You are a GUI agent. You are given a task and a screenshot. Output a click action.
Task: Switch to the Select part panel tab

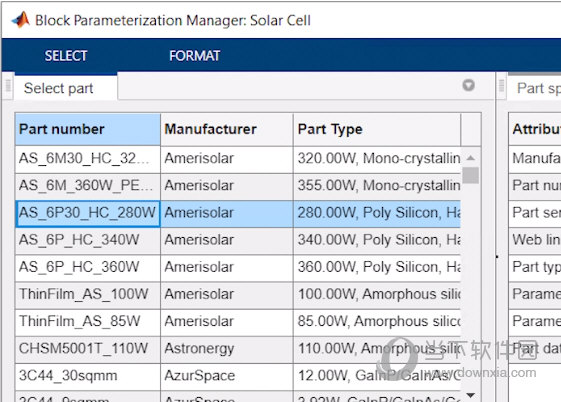[65, 88]
